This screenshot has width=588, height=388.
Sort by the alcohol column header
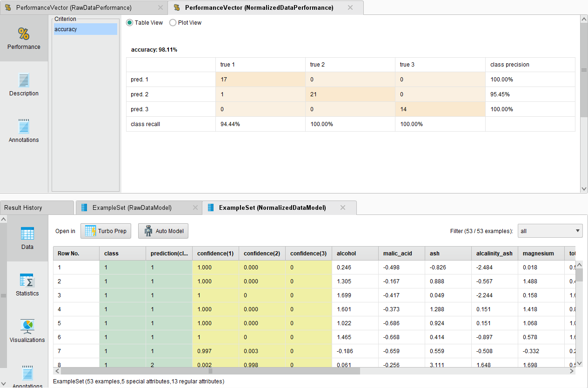click(x=354, y=254)
